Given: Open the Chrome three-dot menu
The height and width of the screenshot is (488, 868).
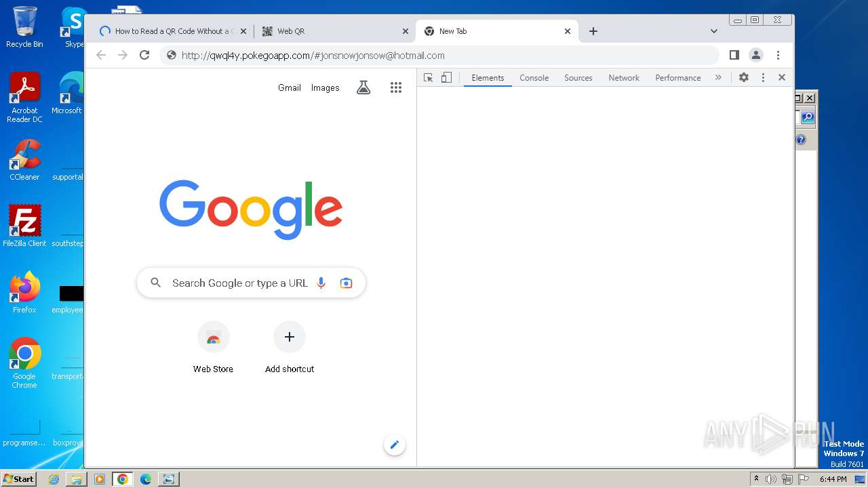Looking at the screenshot, I should (x=778, y=55).
